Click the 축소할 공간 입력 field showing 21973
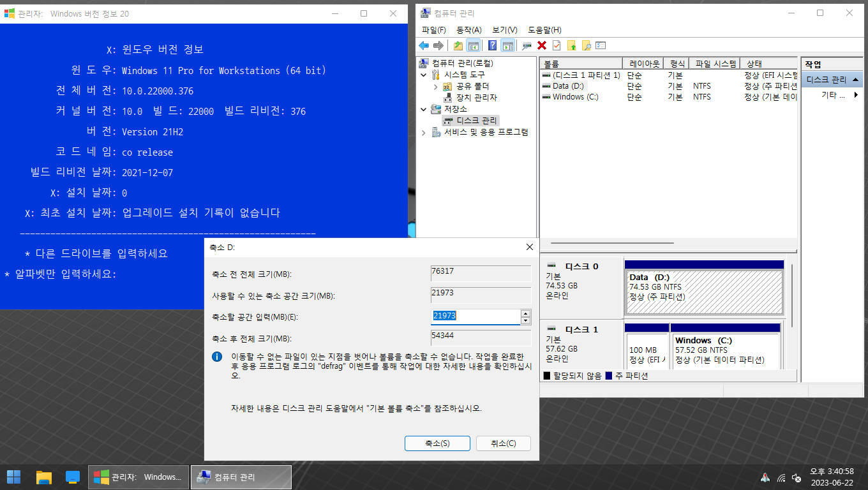 coord(476,316)
